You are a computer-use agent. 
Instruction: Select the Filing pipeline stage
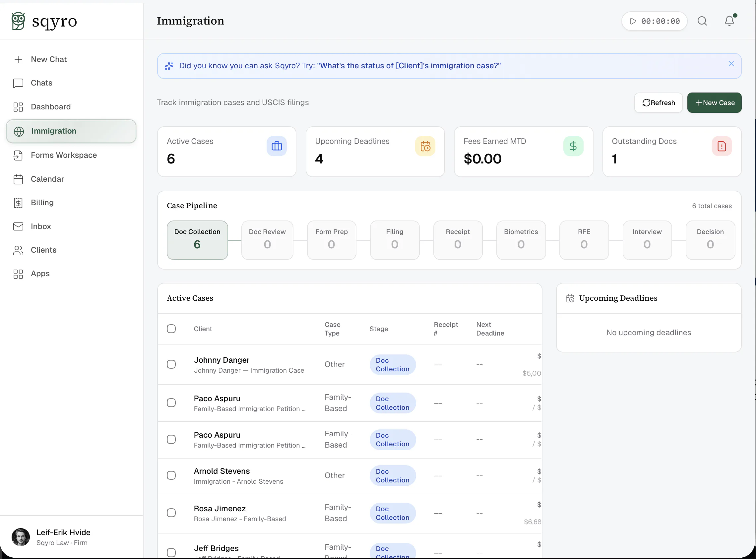(x=395, y=240)
